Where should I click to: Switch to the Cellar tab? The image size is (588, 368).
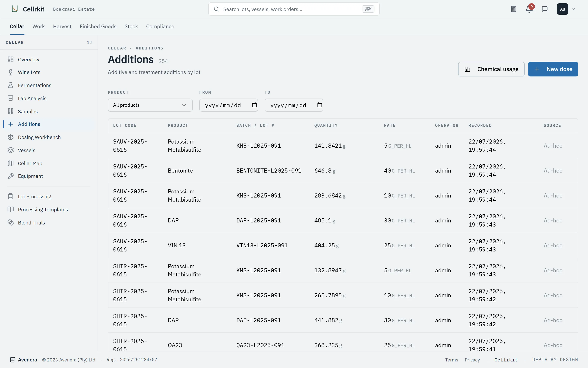tap(17, 26)
